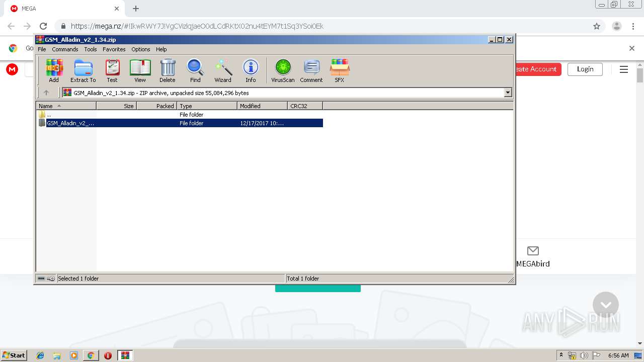Open the Favorites menu

coord(114,49)
